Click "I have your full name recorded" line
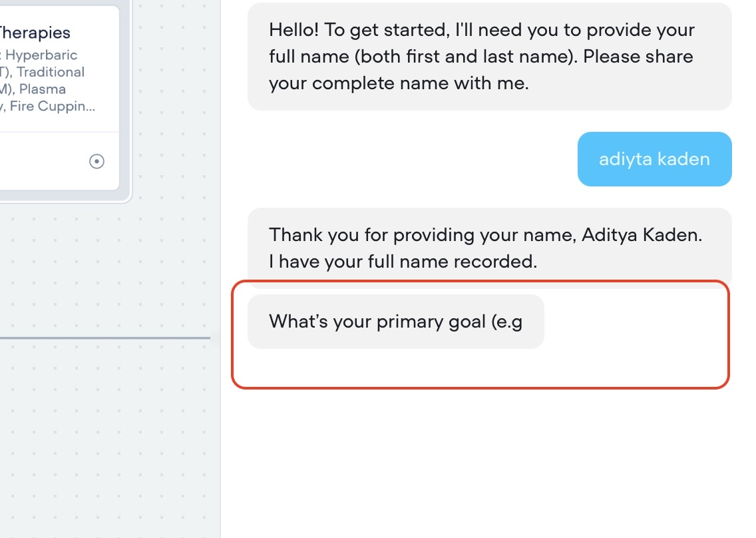This screenshot has width=756, height=538. (403, 262)
